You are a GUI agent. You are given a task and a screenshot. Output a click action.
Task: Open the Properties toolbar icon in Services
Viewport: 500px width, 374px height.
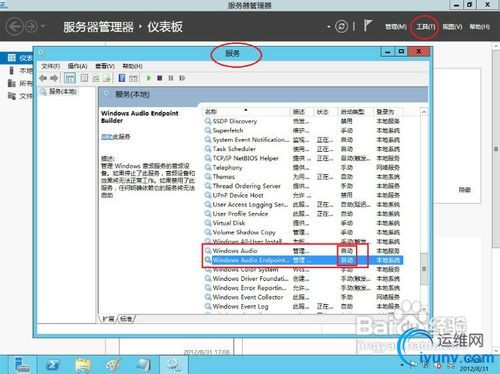(x=84, y=78)
